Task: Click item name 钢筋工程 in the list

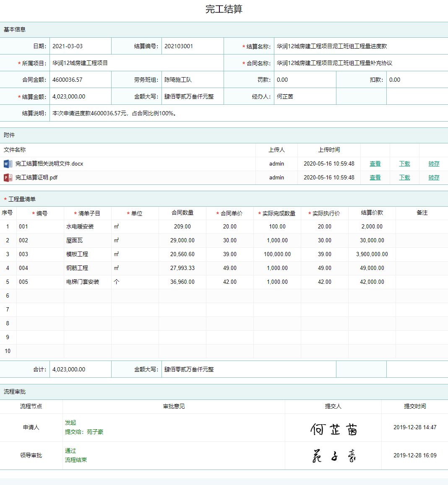Action: tap(77, 268)
